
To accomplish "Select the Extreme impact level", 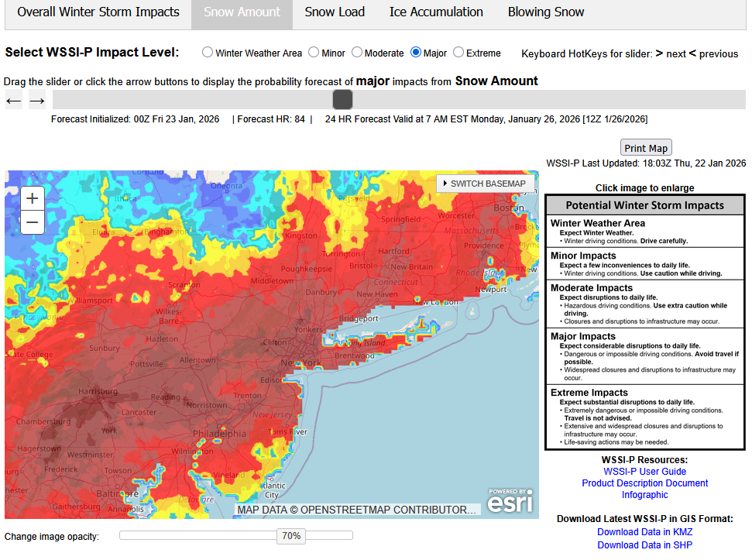I will (x=458, y=53).
